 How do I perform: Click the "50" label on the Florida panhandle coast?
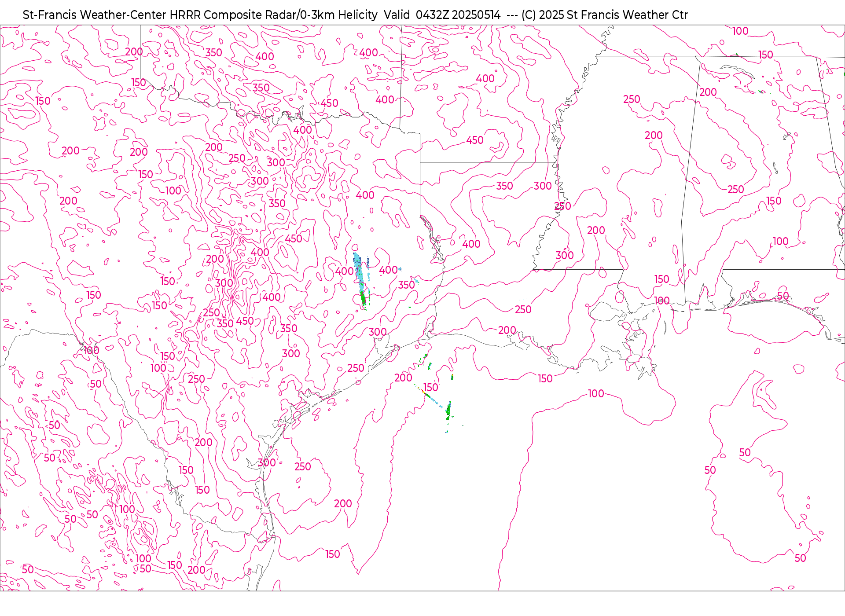[783, 296]
